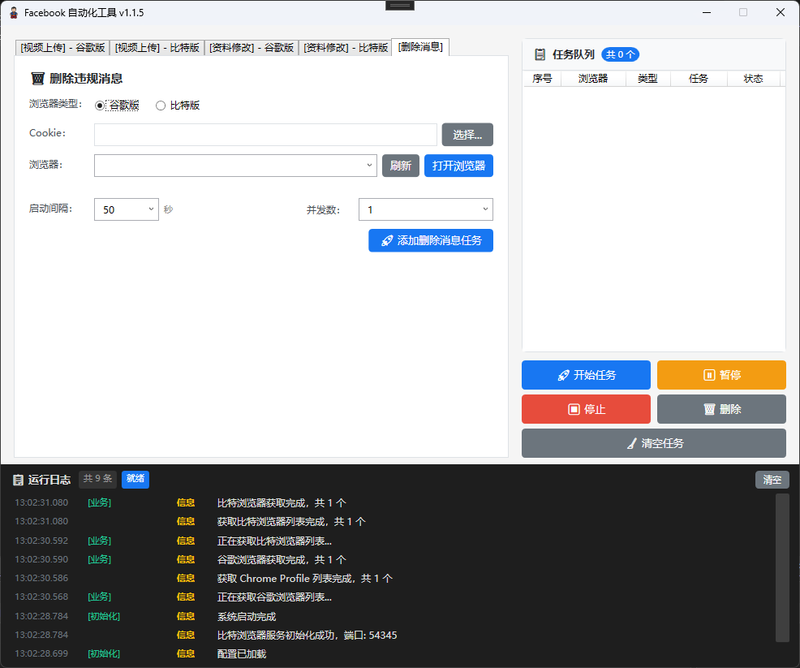Click the 状态 column header
Screen dimensions: 800x668
pyautogui.click(x=753, y=79)
